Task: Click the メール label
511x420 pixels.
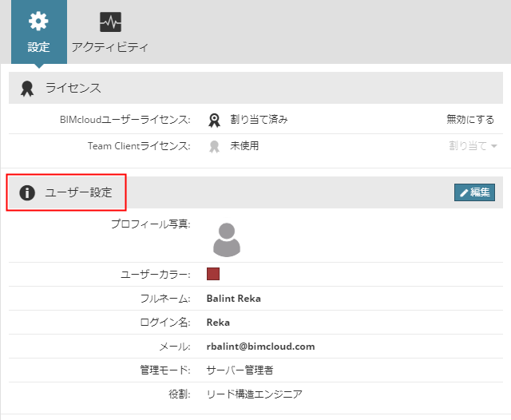Action: pyautogui.click(x=175, y=347)
